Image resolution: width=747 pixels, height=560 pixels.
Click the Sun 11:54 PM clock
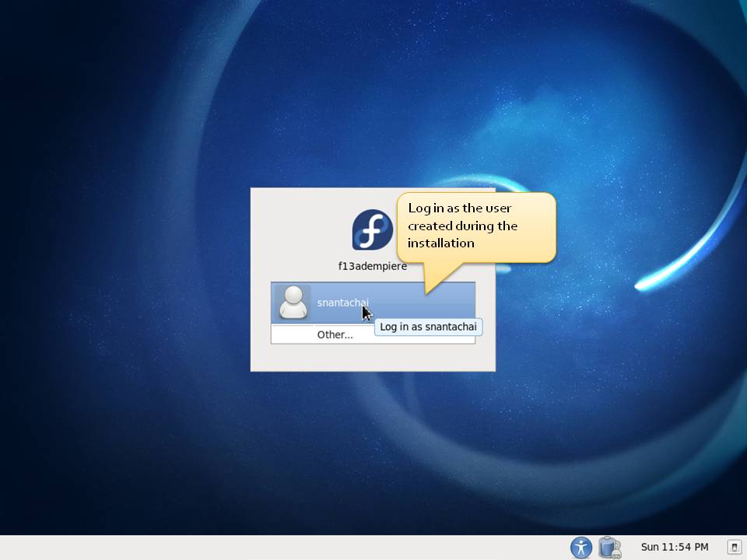pos(674,547)
